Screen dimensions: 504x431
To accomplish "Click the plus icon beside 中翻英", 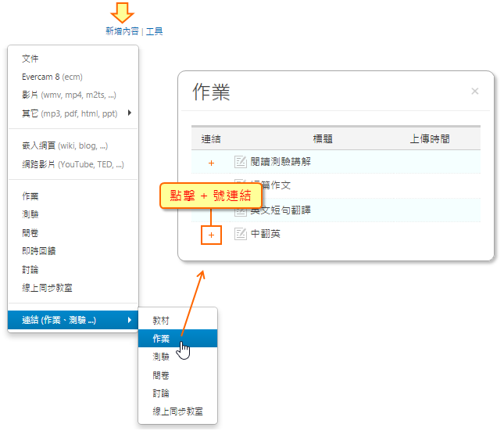I will click(211, 234).
